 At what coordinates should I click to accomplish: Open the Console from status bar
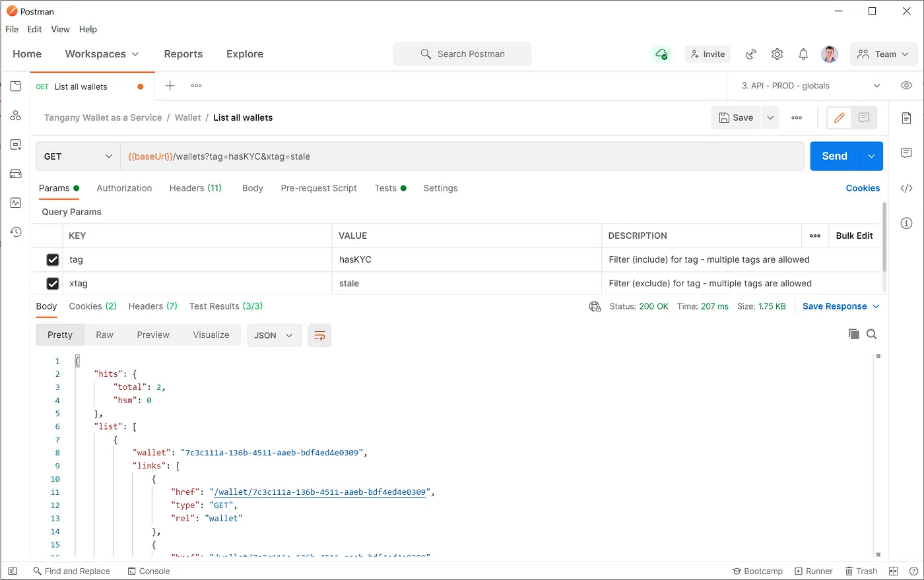pyautogui.click(x=148, y=571)
